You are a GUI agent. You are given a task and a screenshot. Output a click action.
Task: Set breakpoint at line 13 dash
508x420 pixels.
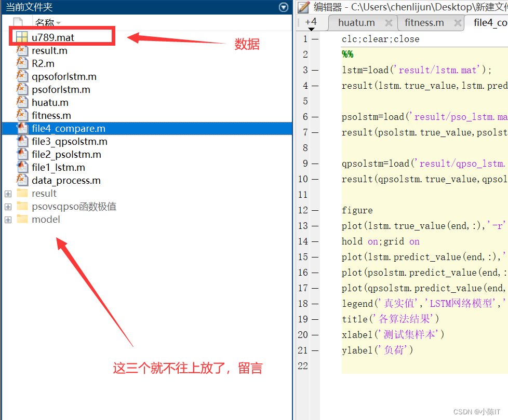[x=315, y=226]
